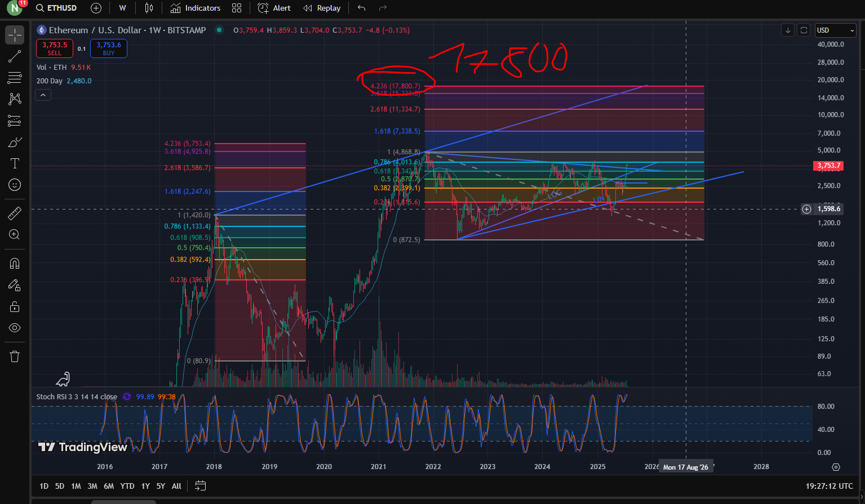Open indicator templates grid

(237, 8)
